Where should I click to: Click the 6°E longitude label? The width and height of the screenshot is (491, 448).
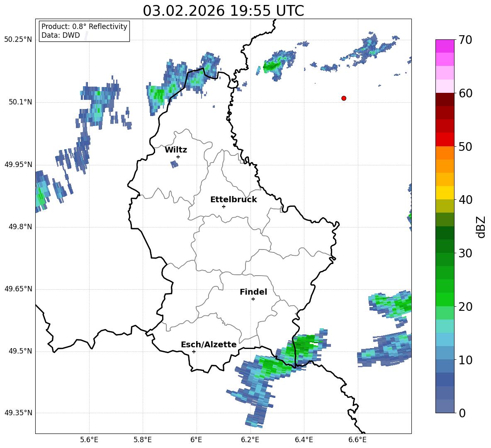coord(196,440)
